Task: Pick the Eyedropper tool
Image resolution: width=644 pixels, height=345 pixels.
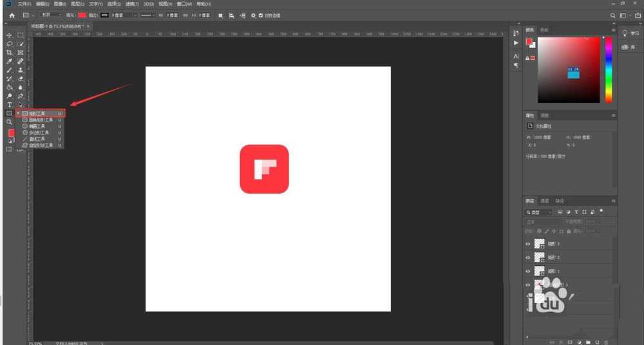Action: click(10, 62)
